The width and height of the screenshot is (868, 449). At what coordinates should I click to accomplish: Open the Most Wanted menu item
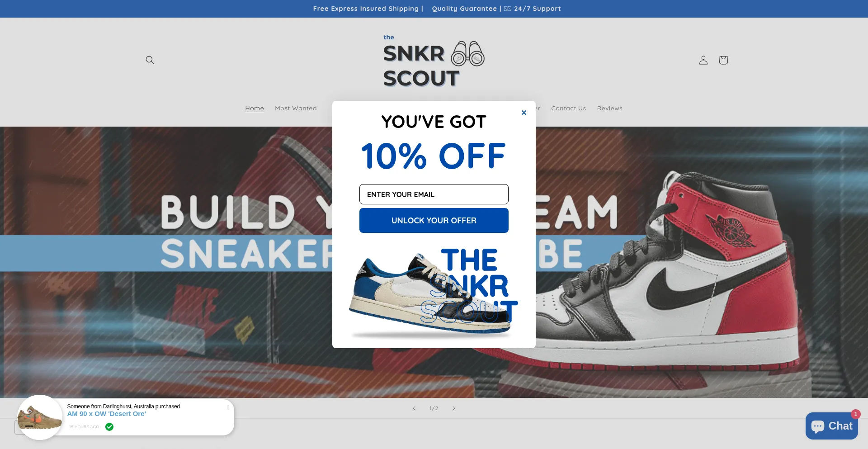pos(296,109)
